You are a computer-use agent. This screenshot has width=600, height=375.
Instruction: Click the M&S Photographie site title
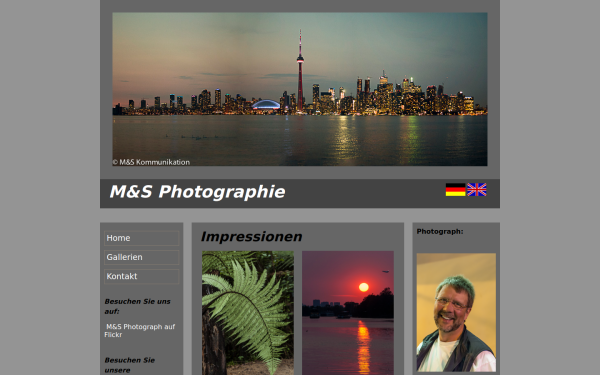coord(197,192)
